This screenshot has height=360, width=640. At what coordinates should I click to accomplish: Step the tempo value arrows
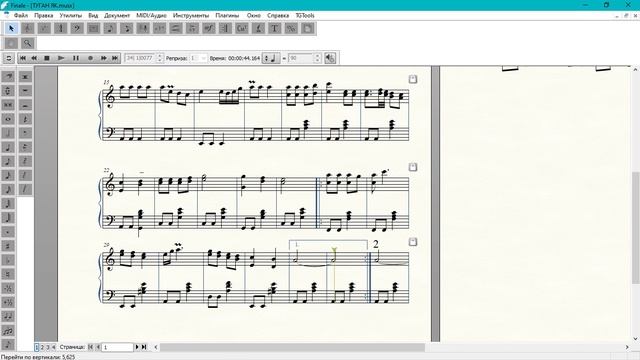click(317, 58)
